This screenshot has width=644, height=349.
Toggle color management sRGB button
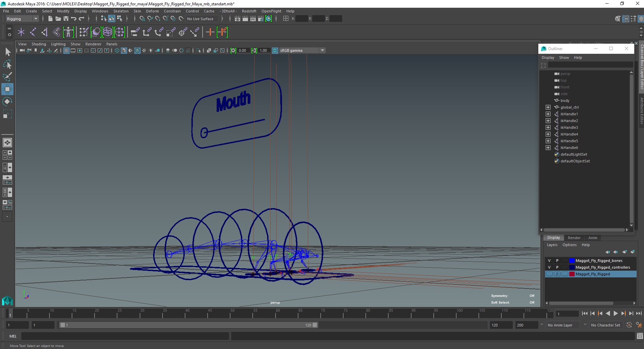point(275,50)
